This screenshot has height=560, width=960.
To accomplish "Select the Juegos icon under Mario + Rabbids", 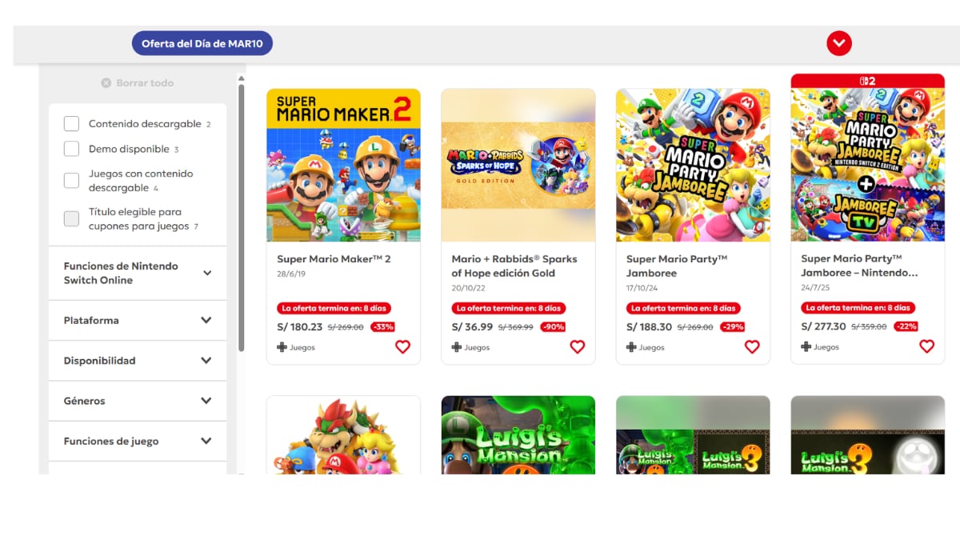I will 454,347.
